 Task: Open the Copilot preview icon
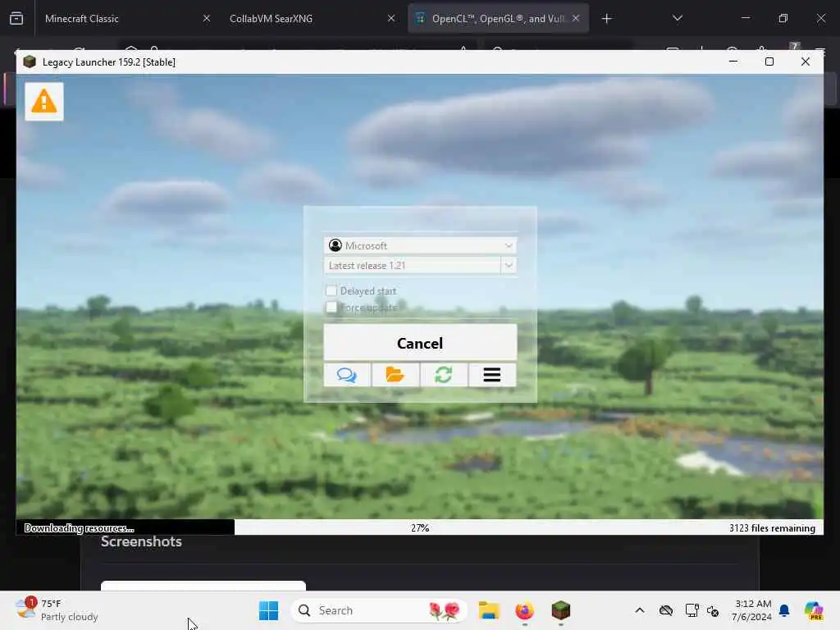click(x=814, y=610)
